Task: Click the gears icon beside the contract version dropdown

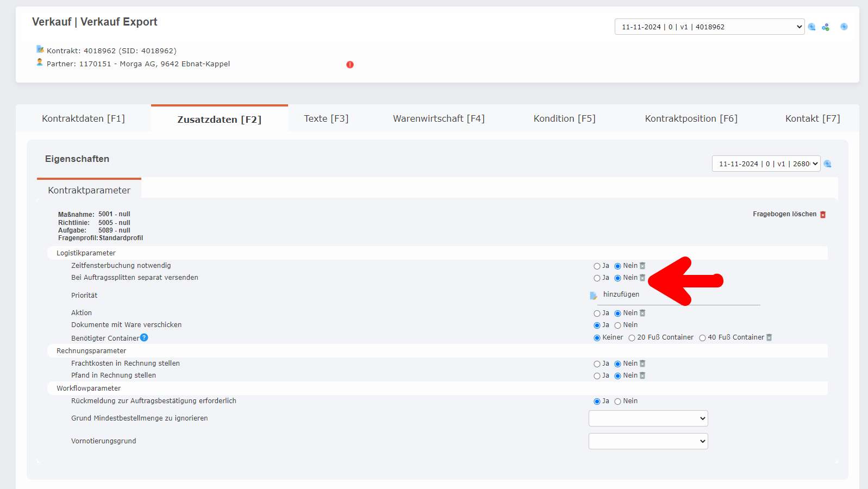Action: coord(825,27)
